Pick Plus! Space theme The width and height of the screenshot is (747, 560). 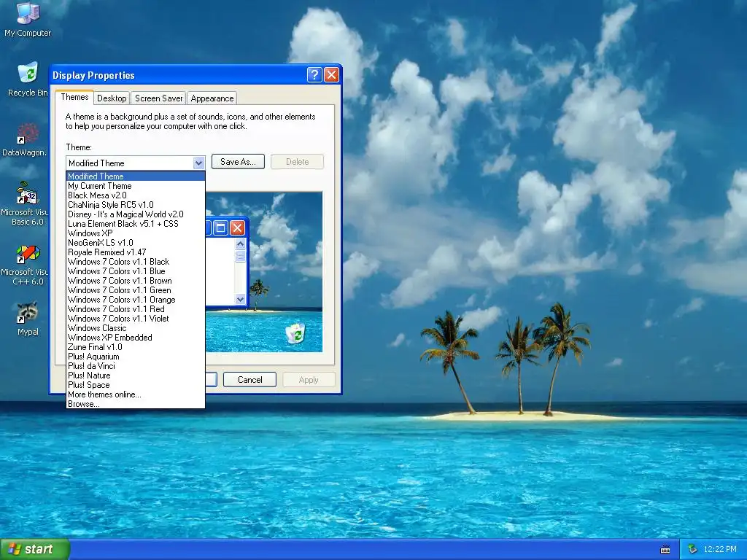pos(135,385)
